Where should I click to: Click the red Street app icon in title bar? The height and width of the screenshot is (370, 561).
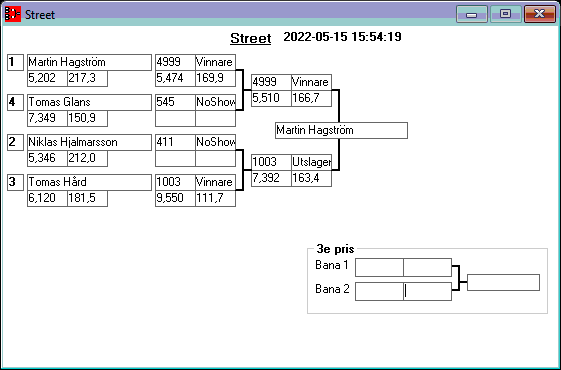(13, 14)
